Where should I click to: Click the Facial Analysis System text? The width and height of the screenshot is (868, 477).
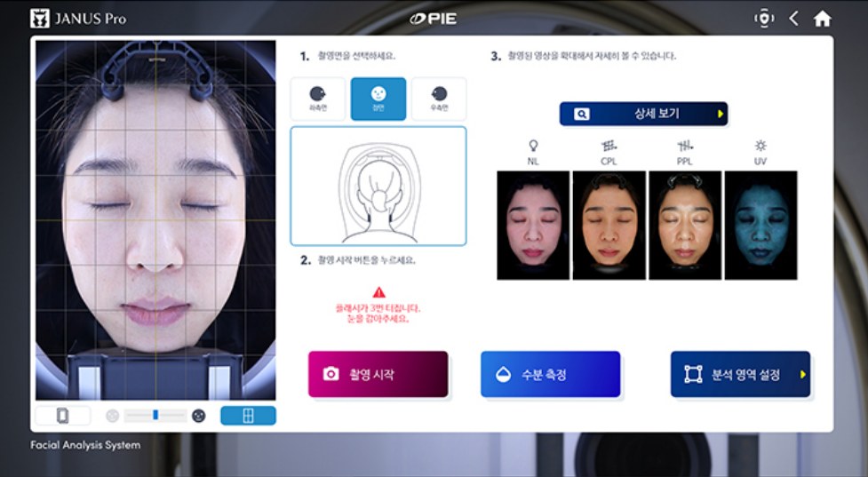pos(85,445)
